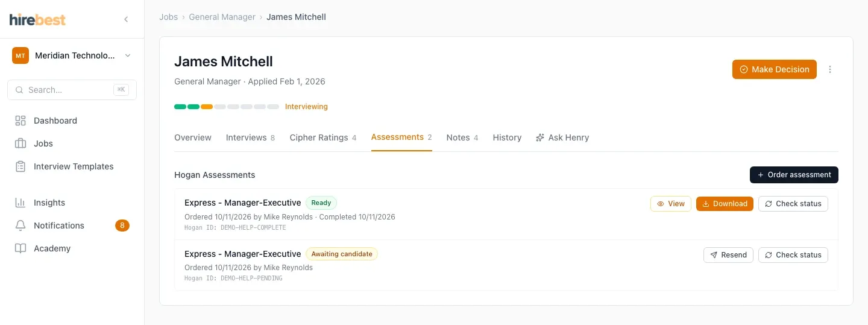Click the Awaiting candidate status badge
The width and height of the screenshot is (868, 325).
(x=342, y=254)
